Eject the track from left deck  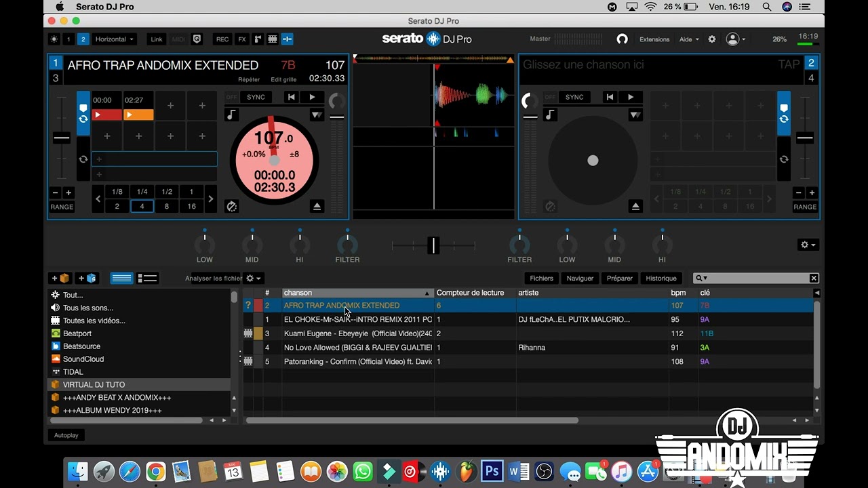(x=317, y=206)
